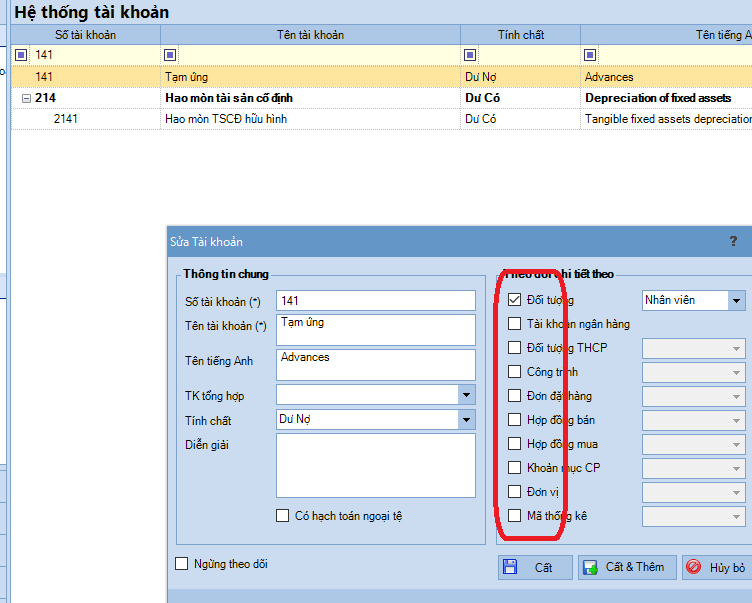The width and height of the screenshot is (752, 603).
Task: Tick Mã thống kê checkbox
Action: tap(514, 516)
